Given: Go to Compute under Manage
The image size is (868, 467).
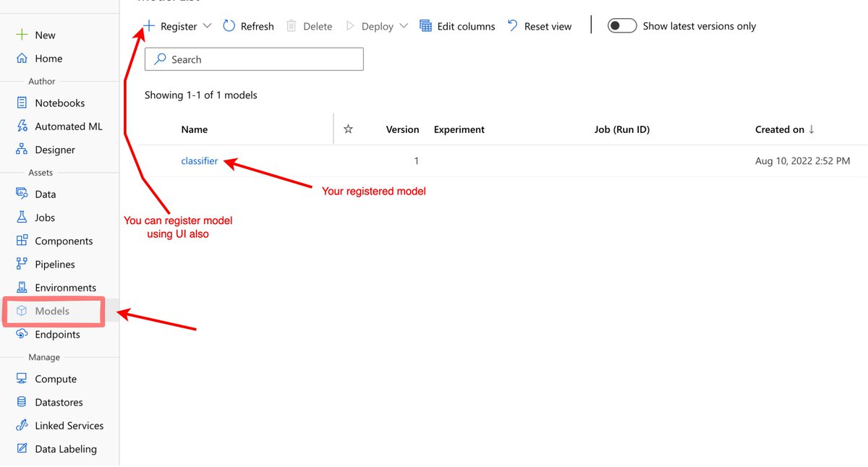Looking at the screenshot, I should point(56,379).
